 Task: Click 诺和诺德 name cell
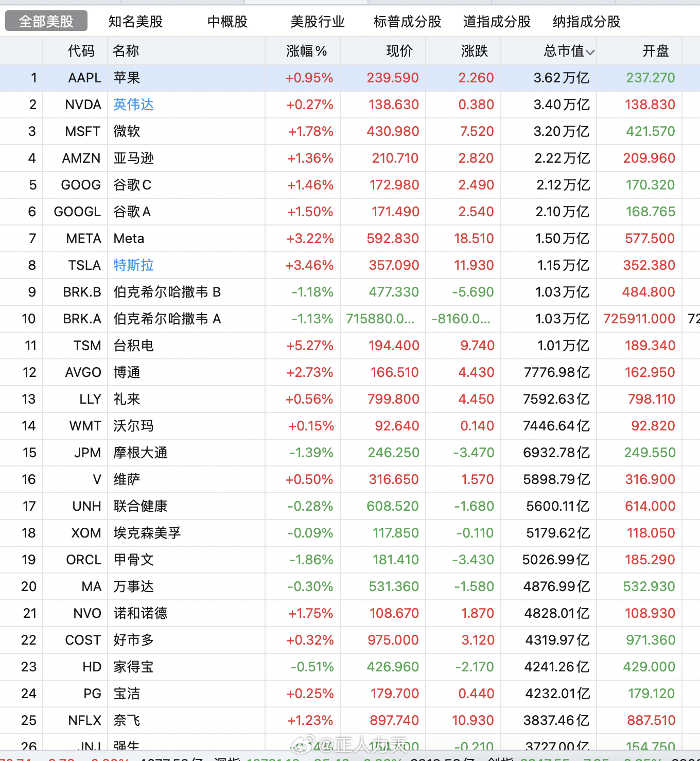pos(141,613)
